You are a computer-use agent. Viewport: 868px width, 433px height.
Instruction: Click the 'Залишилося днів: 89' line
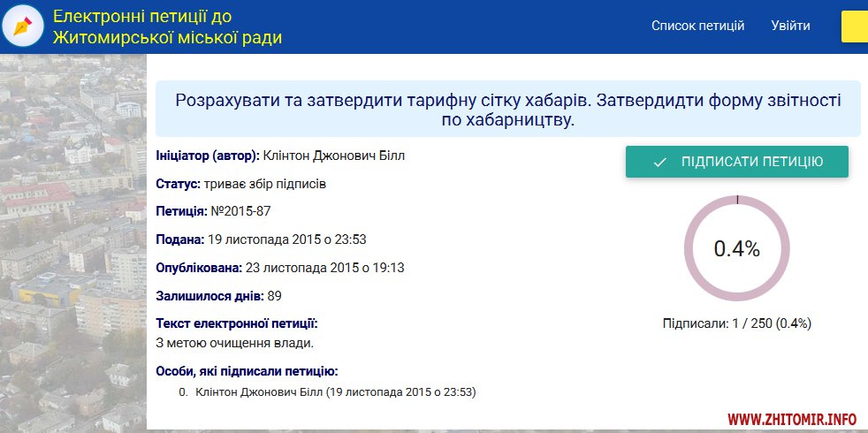[218, 295]
